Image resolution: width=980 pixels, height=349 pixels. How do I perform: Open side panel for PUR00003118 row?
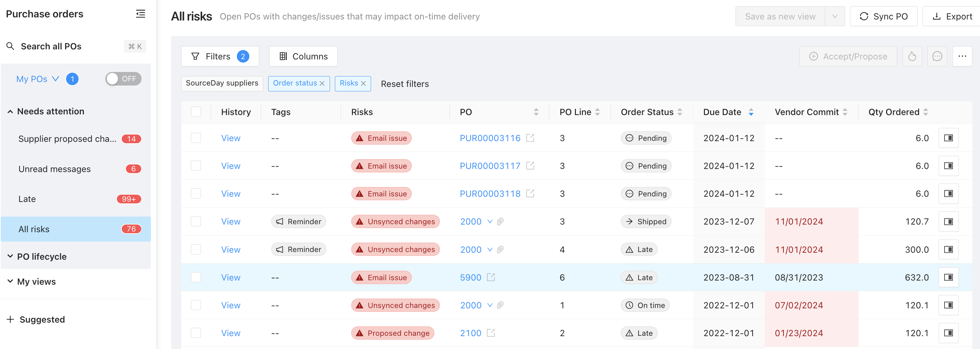(x=948, y=194)
